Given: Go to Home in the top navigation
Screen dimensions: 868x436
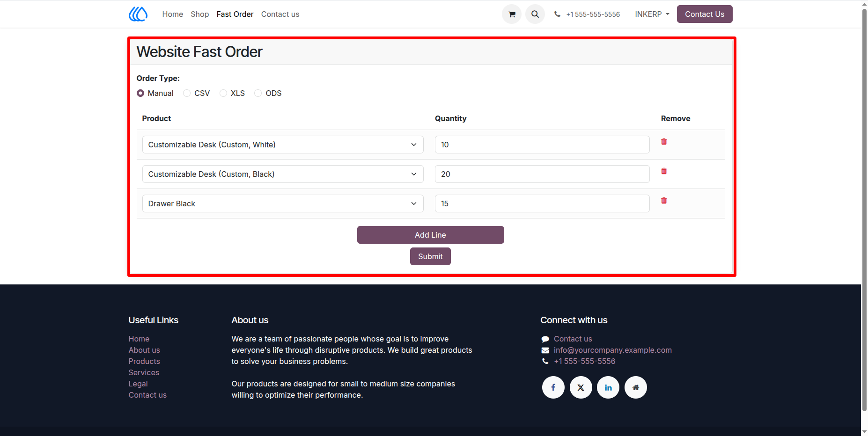Looking at the screenshot, I should (x=172, y=14).
